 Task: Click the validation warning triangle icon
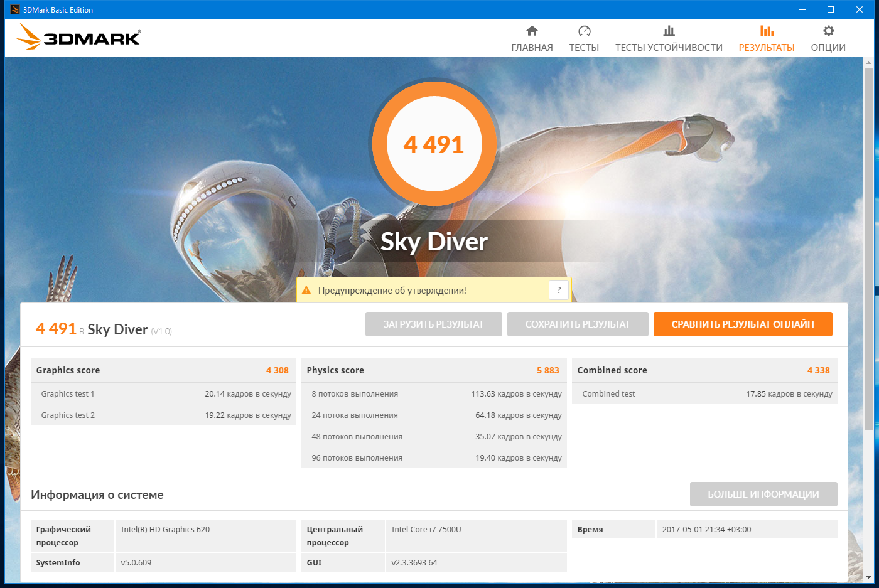coord(306,291)
